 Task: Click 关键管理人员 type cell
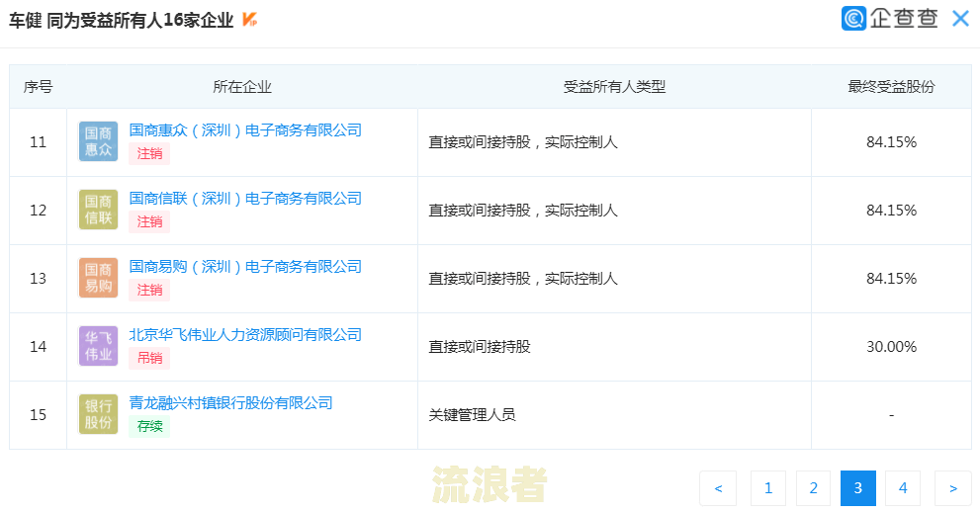[472, 415]
